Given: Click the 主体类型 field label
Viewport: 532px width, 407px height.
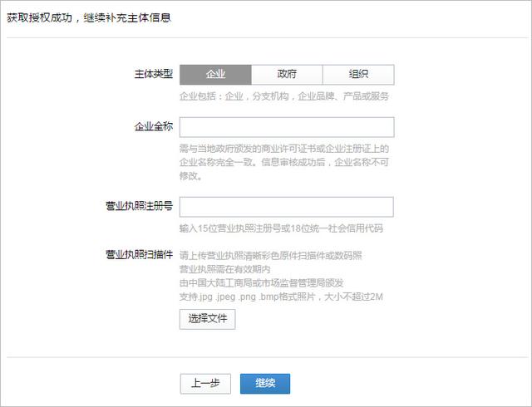Looking at the screenshot, I should [x=153, y=75].
